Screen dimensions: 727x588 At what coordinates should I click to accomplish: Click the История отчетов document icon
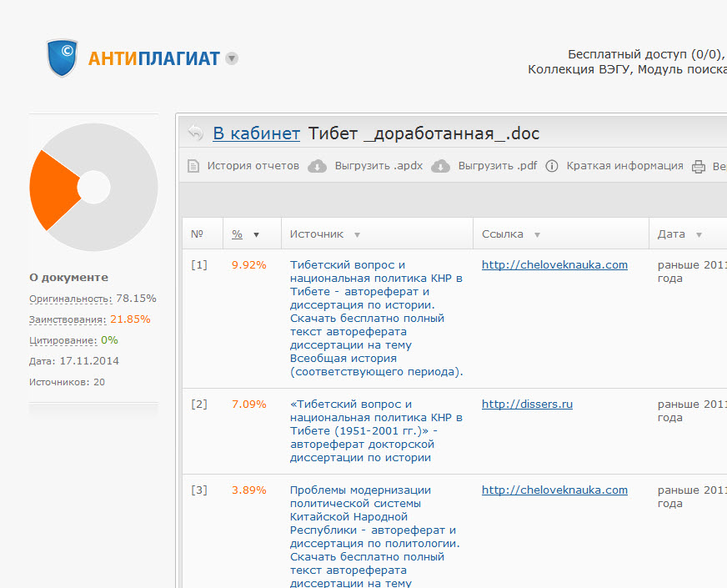point(193,165)
